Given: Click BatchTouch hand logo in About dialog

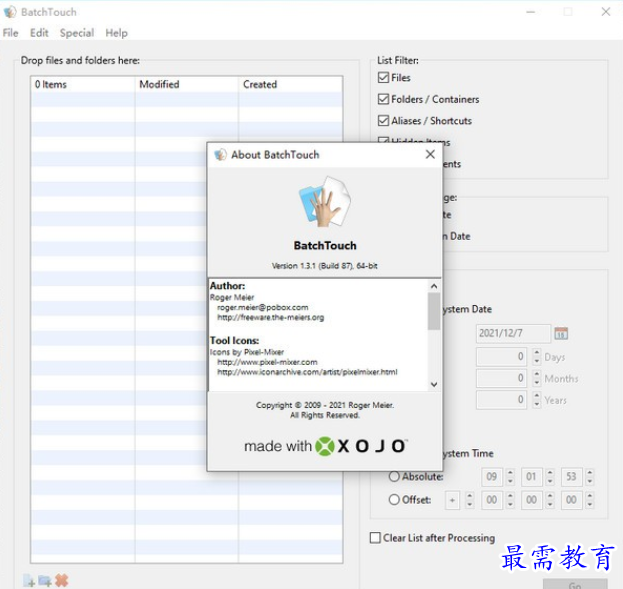Looking at the screenshot, I should pos(325,202).
